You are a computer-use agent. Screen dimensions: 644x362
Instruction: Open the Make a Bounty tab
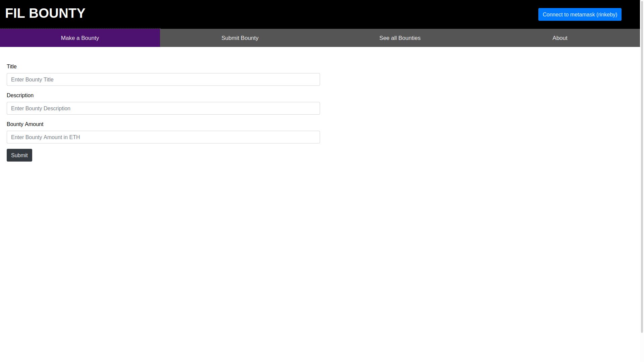(80, 38)
